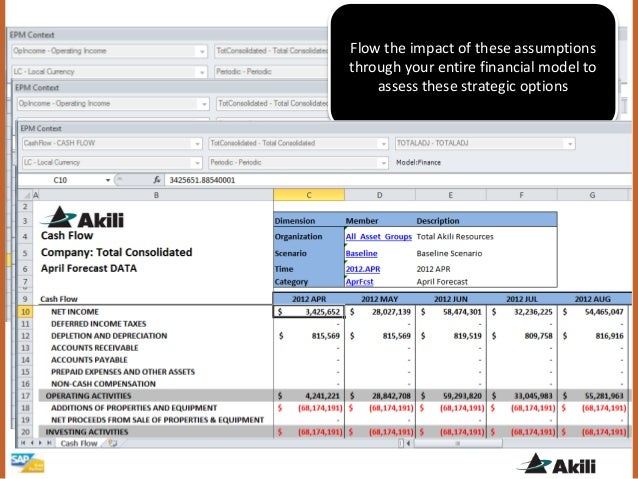638x479 pixels.
Task: Click the last-sheet navigation arrow
Action: tap(49, 443)
